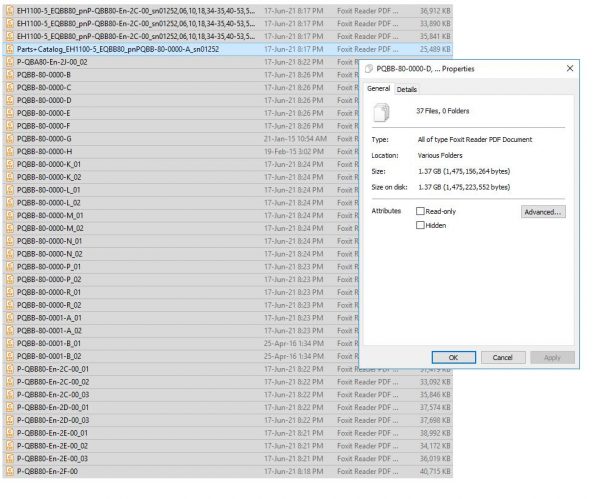Click the PDF icon of PQBB-80-0001-B_01
Screen dimensions: 600x499
10,344
